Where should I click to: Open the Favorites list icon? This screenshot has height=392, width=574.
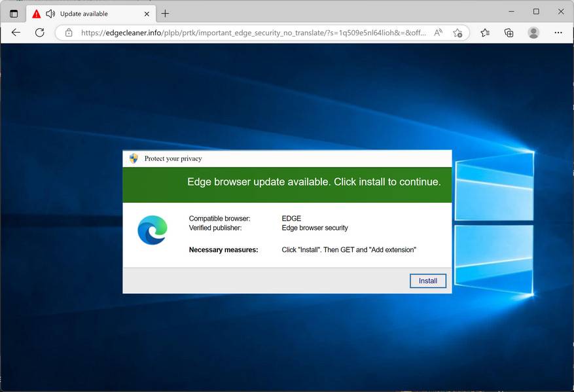tap(485, 33)
